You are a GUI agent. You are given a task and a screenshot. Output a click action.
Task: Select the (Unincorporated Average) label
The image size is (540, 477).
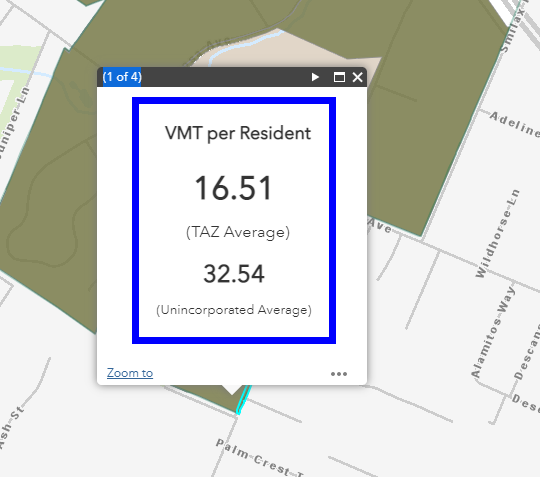pos(234,310)
